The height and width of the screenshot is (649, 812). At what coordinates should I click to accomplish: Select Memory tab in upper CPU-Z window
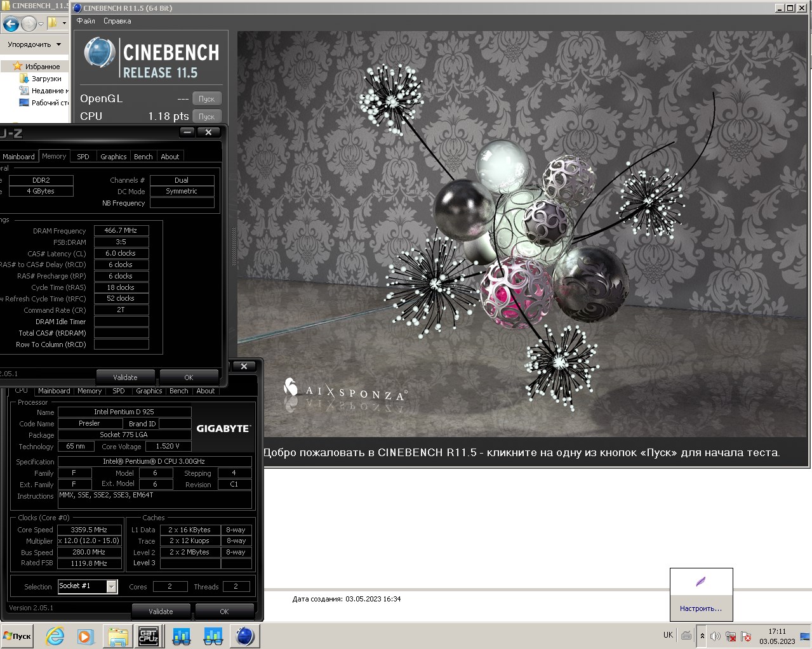(54, 156)
